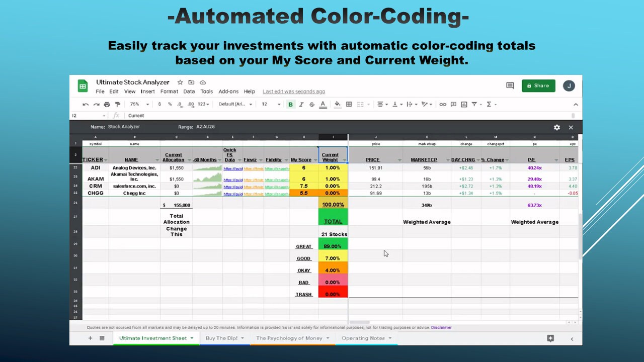Toggle italic text formatting
Screen dimensions: 644x362
(300, 104)
